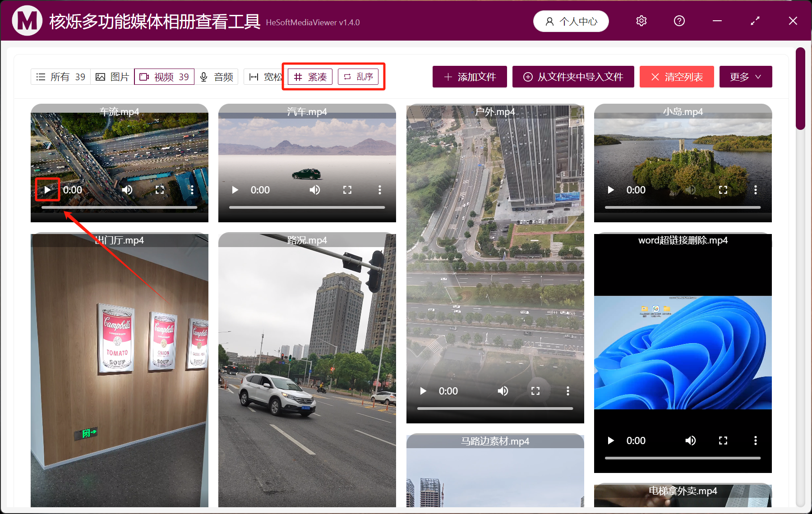Play the 车流.mp4 video
This screenshot has height=514, width=812.
(x=47, y=190)
